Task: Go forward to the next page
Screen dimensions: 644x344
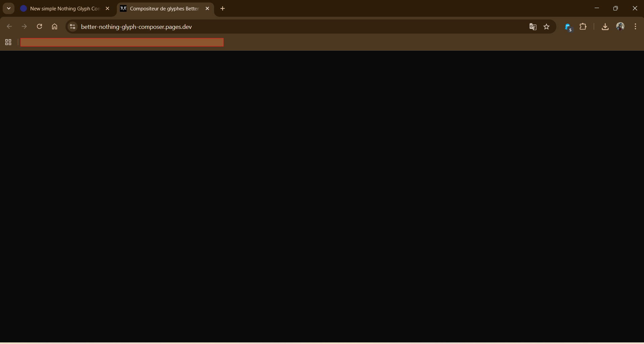Action: point(24,27)
